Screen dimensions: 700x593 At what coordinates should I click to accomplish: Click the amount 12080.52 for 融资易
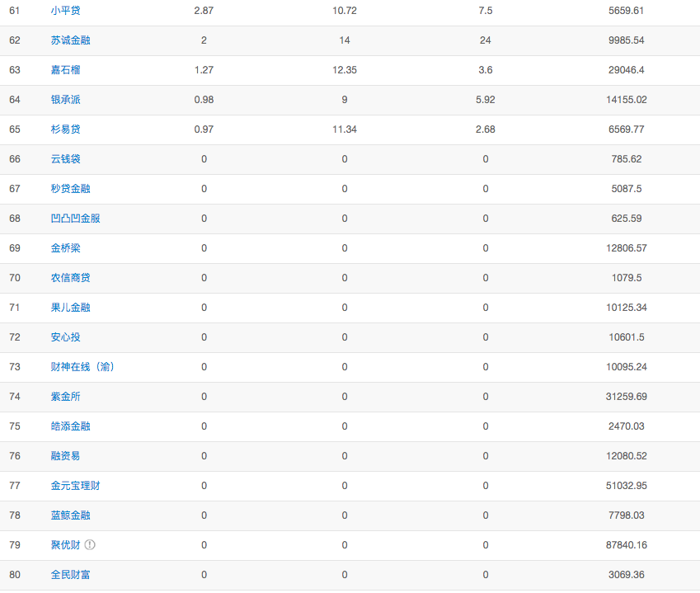[627, 456]
